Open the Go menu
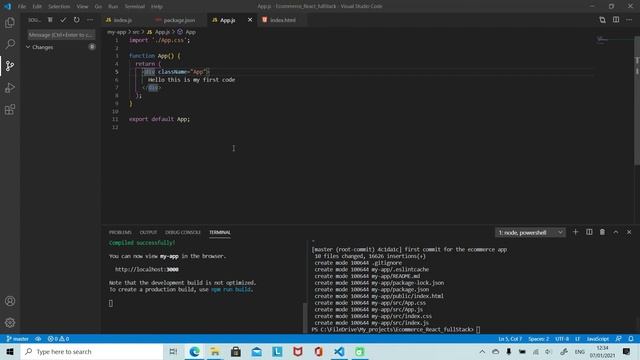This screenshot has width=640, height=360. (x=98, y=7)
